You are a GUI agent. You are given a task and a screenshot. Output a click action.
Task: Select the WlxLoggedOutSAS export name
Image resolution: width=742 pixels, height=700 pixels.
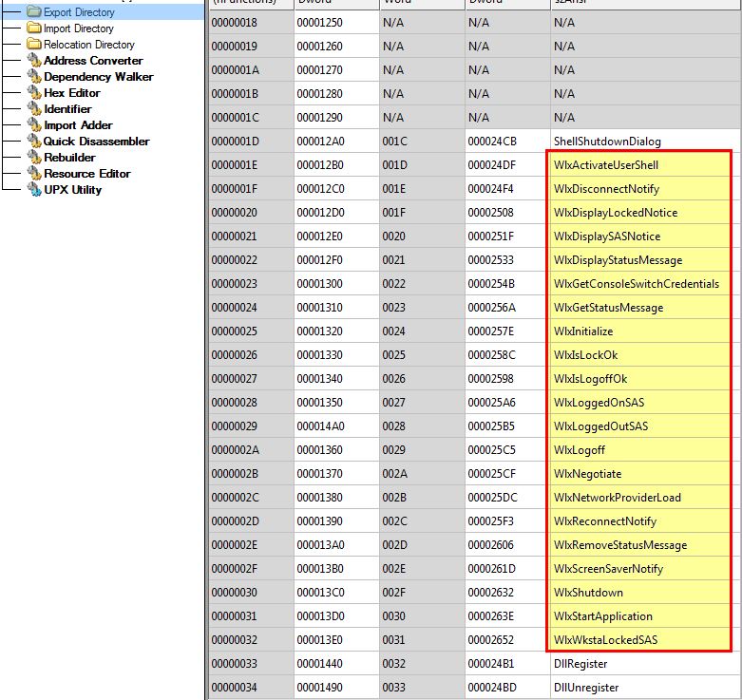tap(600, 426)
